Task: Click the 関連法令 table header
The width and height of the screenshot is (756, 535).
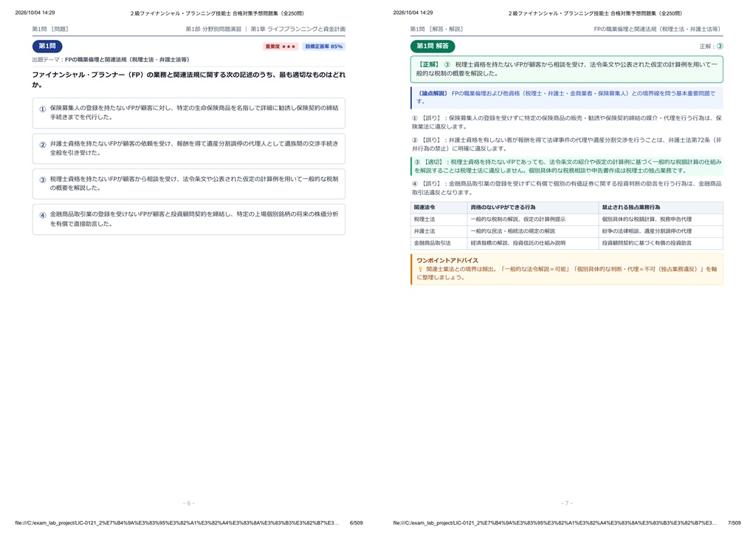Action: pyautogui.click(x=439, y=208)
